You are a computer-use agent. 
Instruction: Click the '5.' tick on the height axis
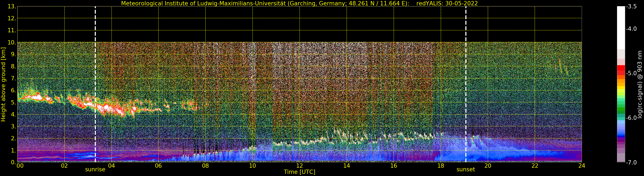pyautogui.click(x=13, y=102)
